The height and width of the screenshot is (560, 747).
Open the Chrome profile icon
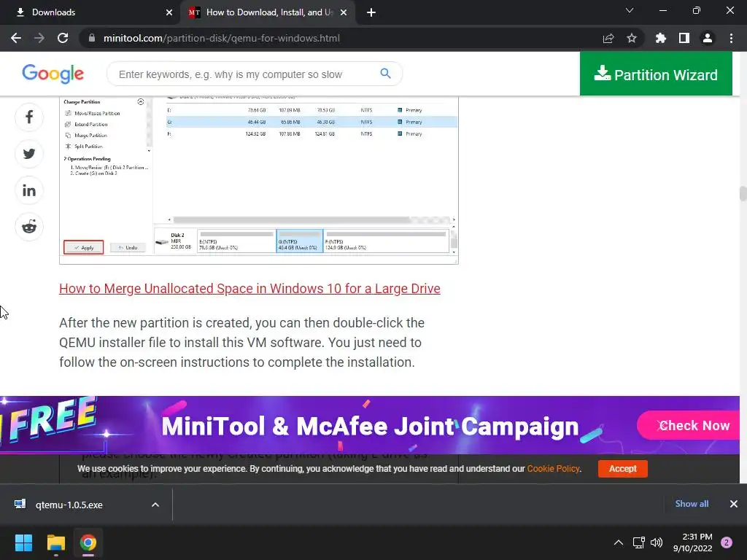(x=708, y=38)
